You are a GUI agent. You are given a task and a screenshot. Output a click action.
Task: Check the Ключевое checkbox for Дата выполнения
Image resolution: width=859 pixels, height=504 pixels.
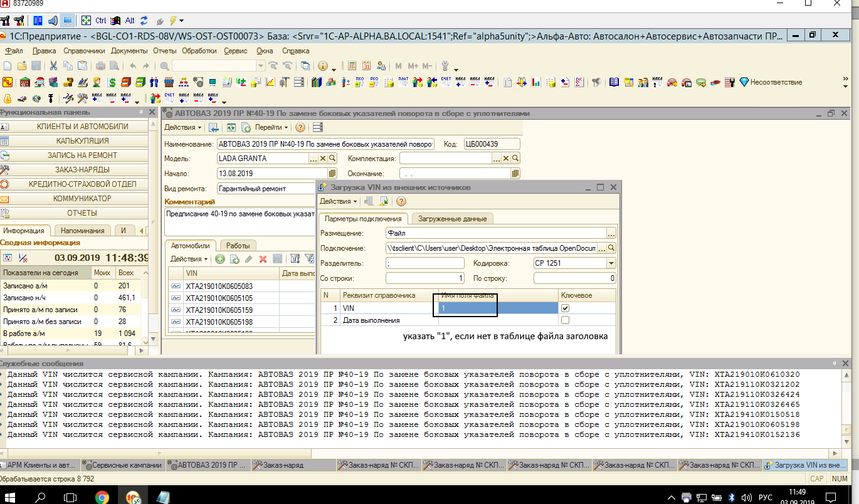point(566,320)
